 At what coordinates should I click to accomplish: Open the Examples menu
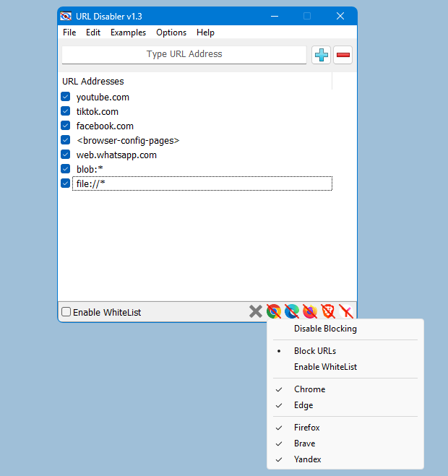[128, 33]
